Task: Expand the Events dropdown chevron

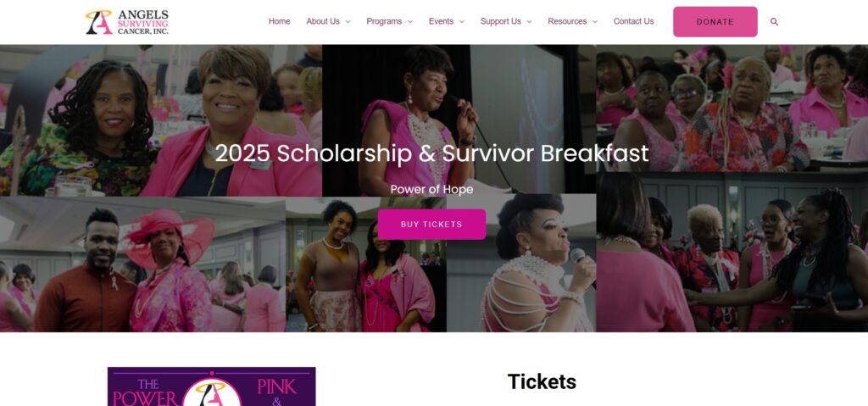Action: tap(461, 21)
